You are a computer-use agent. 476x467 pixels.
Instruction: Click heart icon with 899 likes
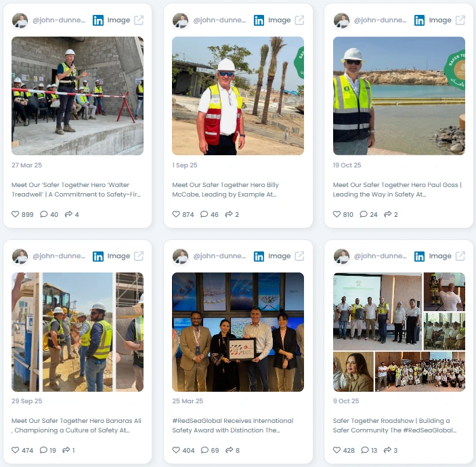[x=15, y=214]
